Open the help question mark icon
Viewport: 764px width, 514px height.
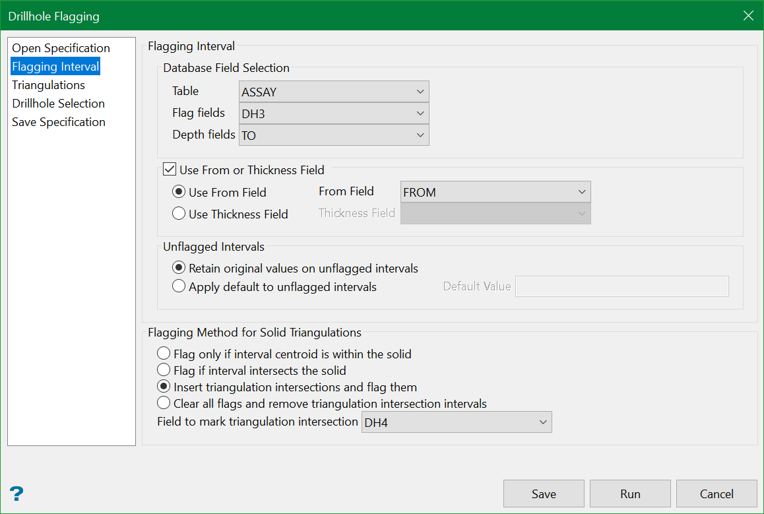pyautogui.click(x=17, y=494)
